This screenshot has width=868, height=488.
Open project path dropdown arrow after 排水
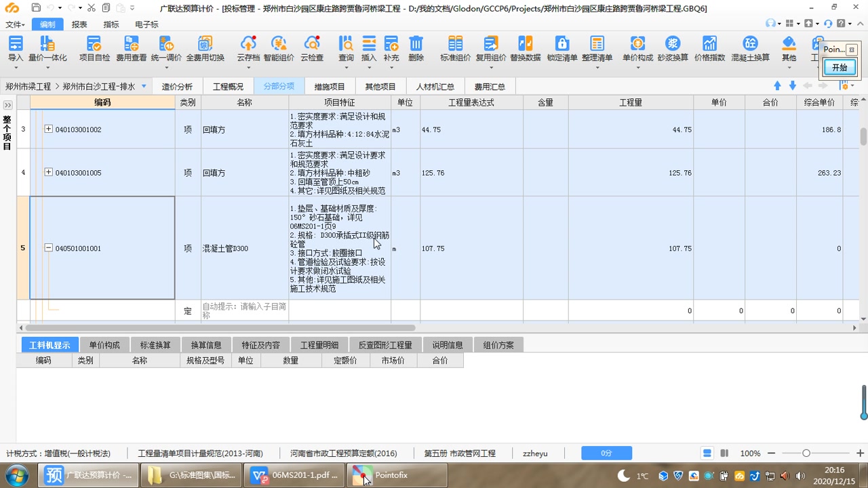[x=144, y=86]
